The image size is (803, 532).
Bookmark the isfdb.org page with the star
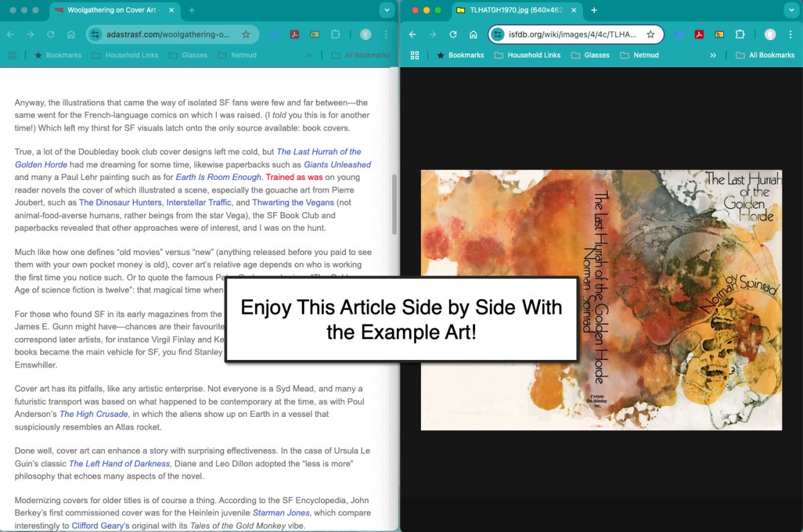click(x=650, y=35)
